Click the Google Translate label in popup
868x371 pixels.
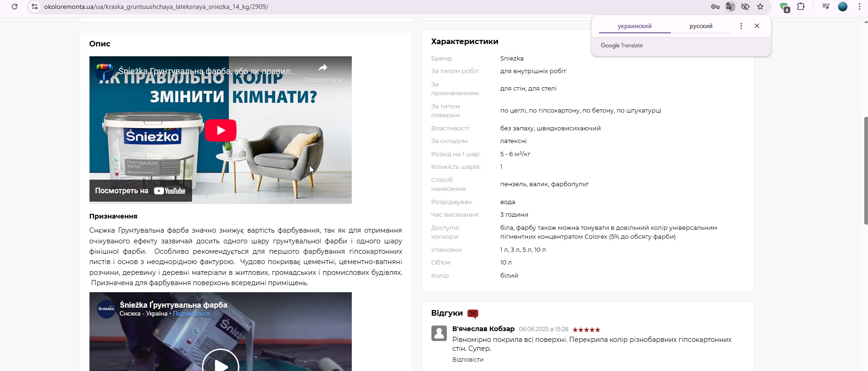pyautogui.click(x=622, y=45)
